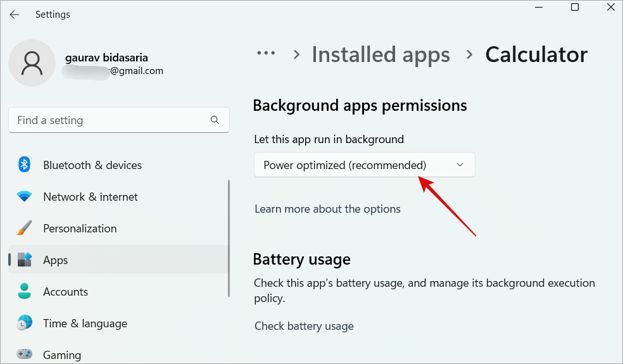The image size is (623, 364).
Task: Click the Gaming controller icon
Action: click(25, 355)
